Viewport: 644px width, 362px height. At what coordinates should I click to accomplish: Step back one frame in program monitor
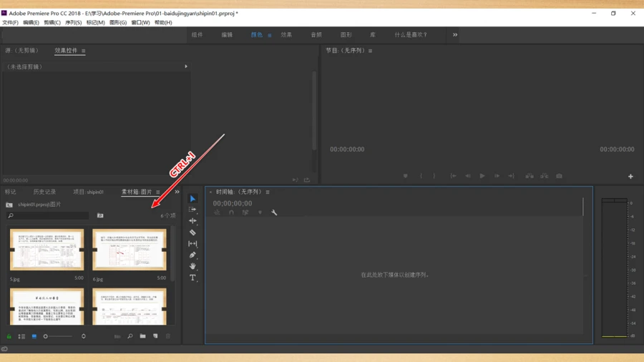(468, 176)
